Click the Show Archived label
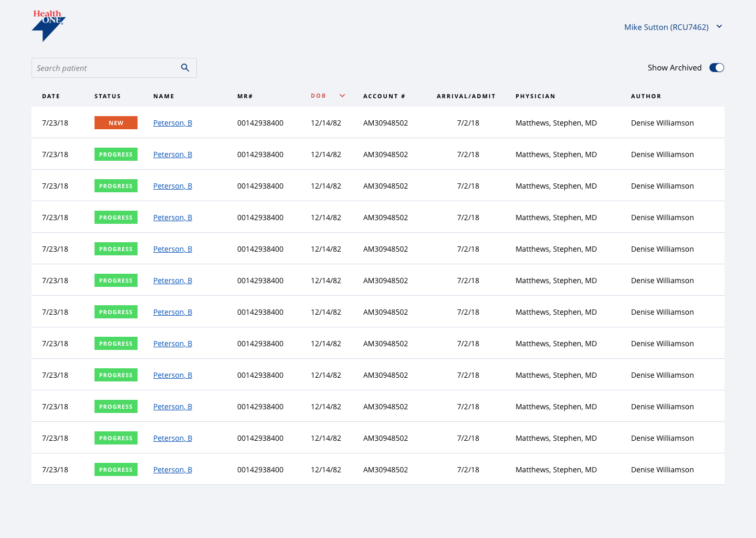The image size is (756, 538). [675, 68]
